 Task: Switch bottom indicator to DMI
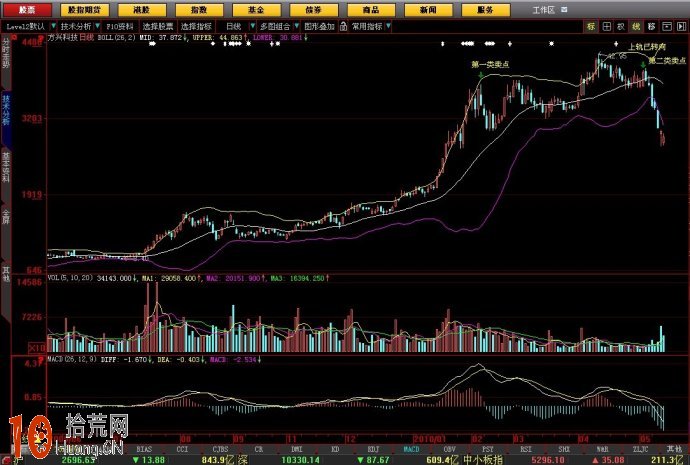pos(297,449)
